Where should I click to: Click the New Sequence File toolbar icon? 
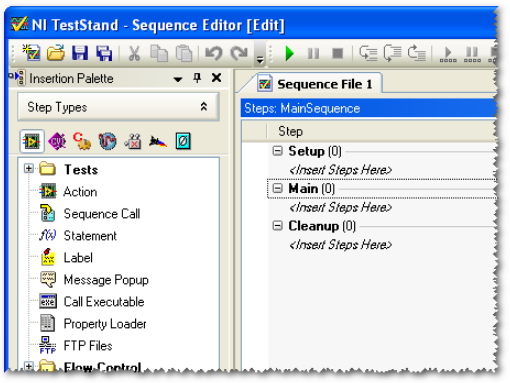pos(31,53)
